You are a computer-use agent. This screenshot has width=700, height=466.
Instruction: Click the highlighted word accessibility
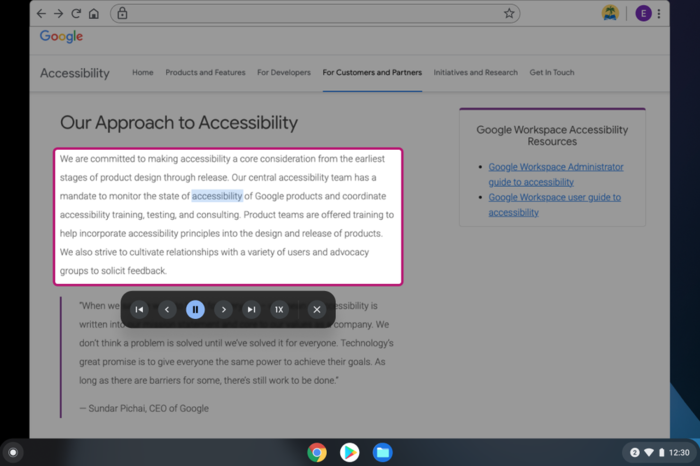pyautogui.click(x=217, y=196)
